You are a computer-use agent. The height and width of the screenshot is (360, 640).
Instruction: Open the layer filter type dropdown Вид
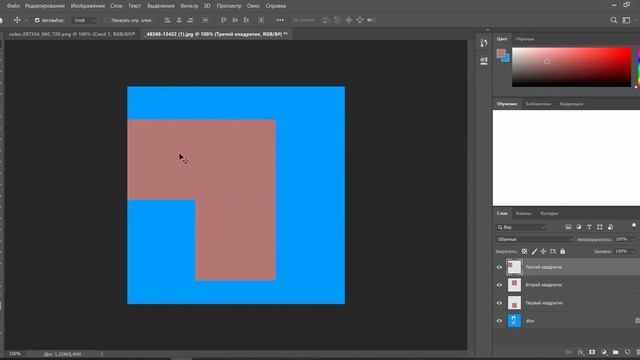521,227
